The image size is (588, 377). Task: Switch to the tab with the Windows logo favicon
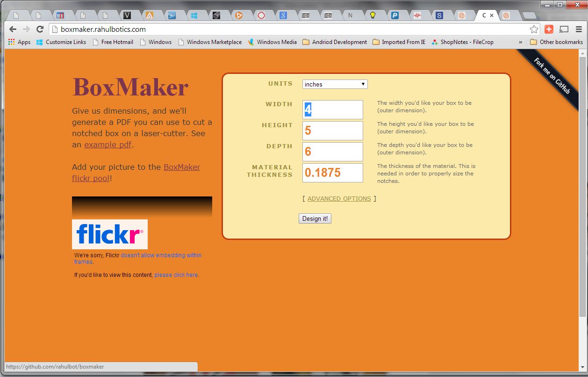pos(194,15)
